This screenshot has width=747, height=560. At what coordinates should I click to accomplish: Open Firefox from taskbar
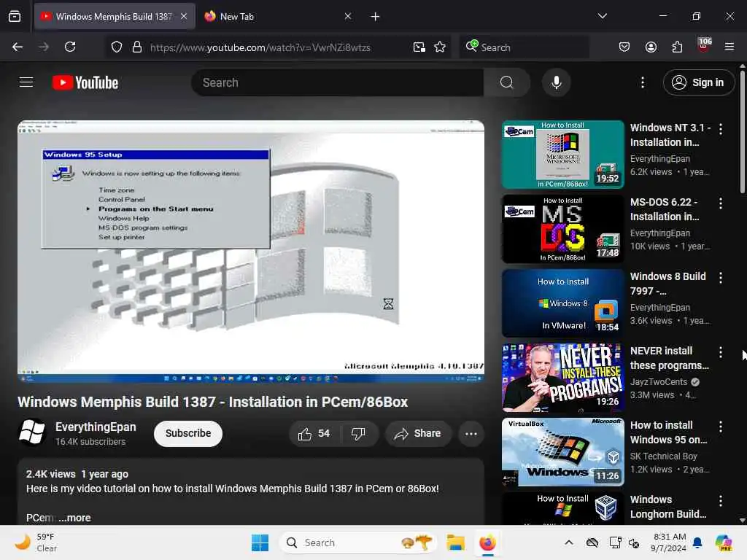pyautogui.click(x=487, y=542)
